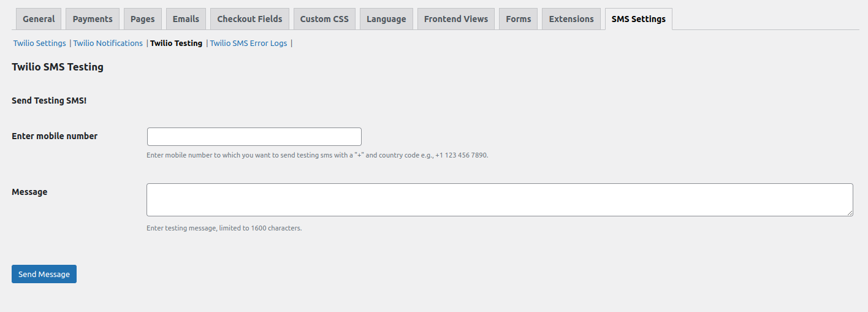Screen dimensions: 868x312
Task: Switch to the Custom CSS tab
Action: point(324,19)
